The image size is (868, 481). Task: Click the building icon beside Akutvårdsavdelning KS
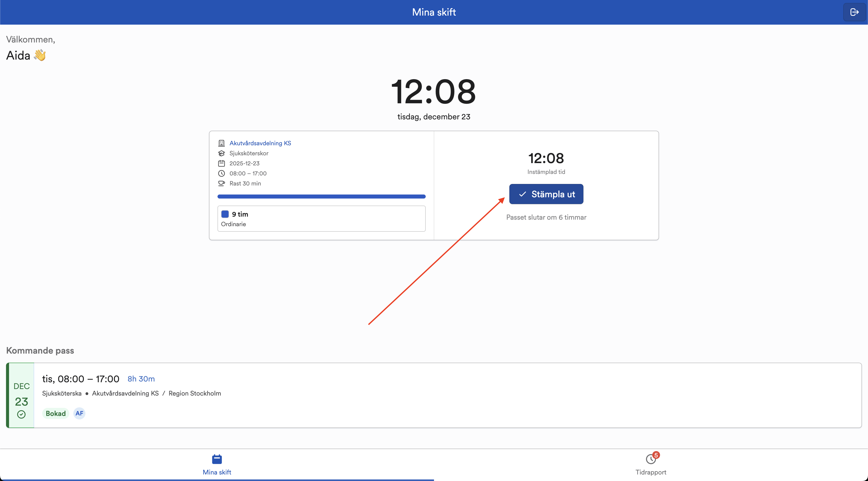[x=221, y=143]
